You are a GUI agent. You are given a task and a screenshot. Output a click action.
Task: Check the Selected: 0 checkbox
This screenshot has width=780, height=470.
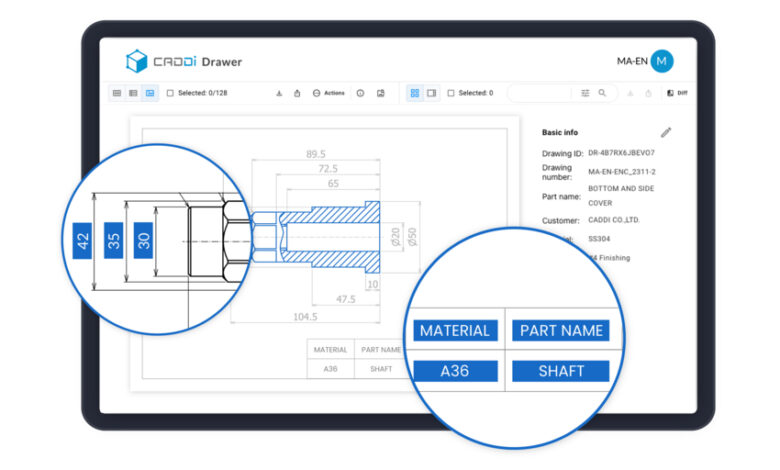click(451, 93)
